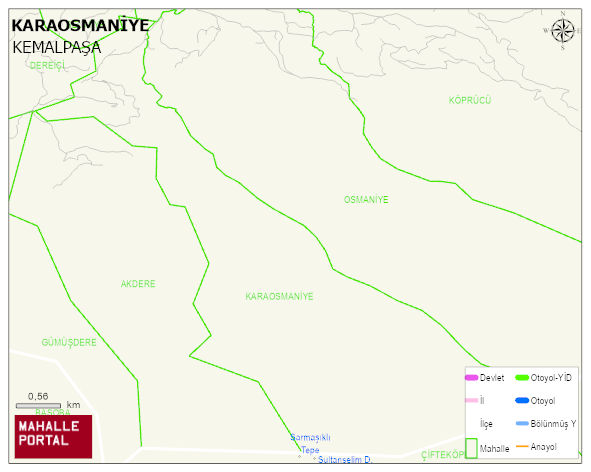Viewport: 591px width, 472px height.
Task: Click the Bölünmüş Y legend text
Action: coord(553,423)
